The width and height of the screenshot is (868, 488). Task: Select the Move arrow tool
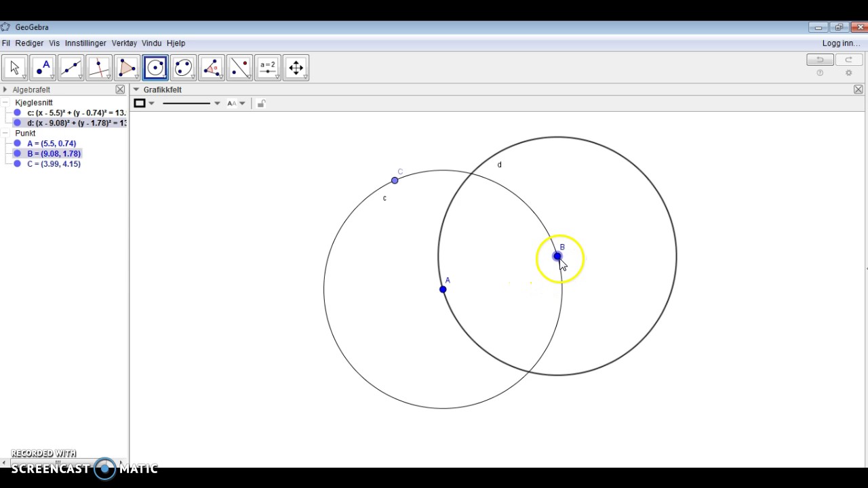(14, 67)
